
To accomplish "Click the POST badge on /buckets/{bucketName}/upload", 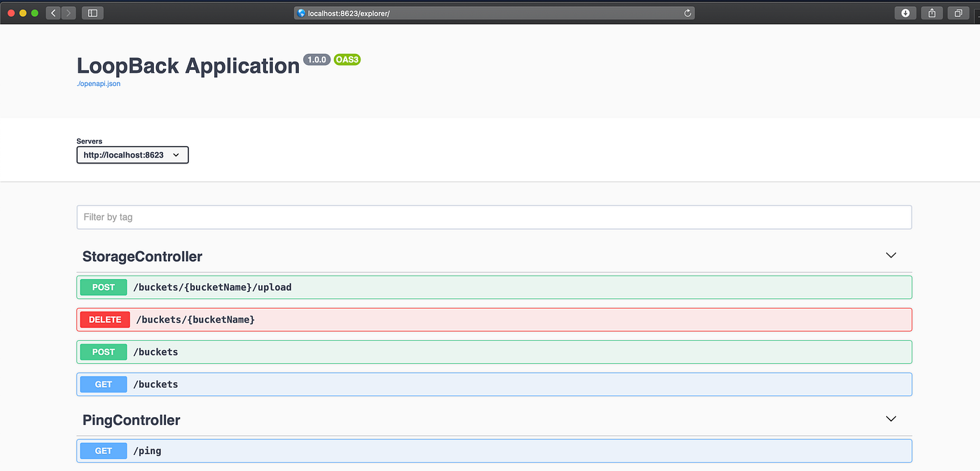I will (103, 287).
